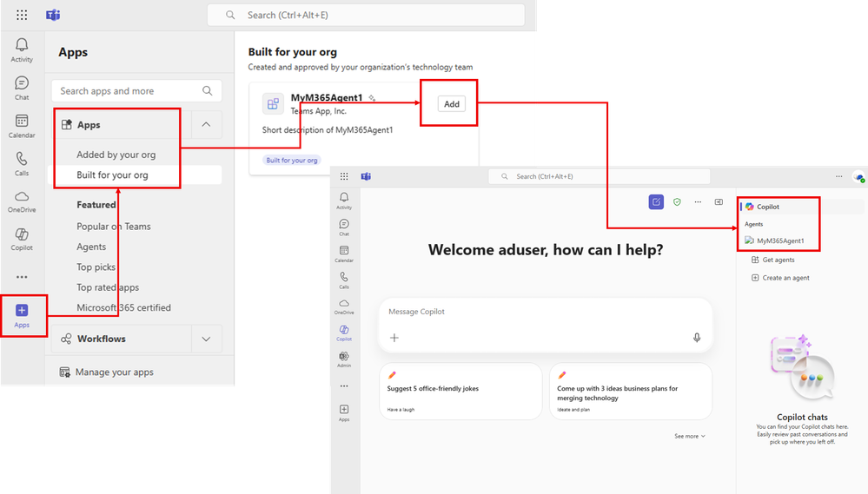The width and height of the screenshot is (868, 494).
Task: Click the plus attach button in message box
Action: coord(394,338)
